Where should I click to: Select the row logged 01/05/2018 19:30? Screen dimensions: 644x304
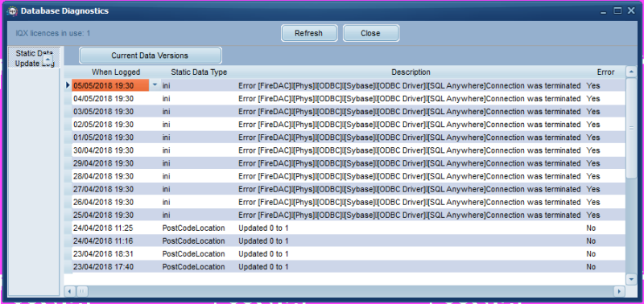point(345,138)
